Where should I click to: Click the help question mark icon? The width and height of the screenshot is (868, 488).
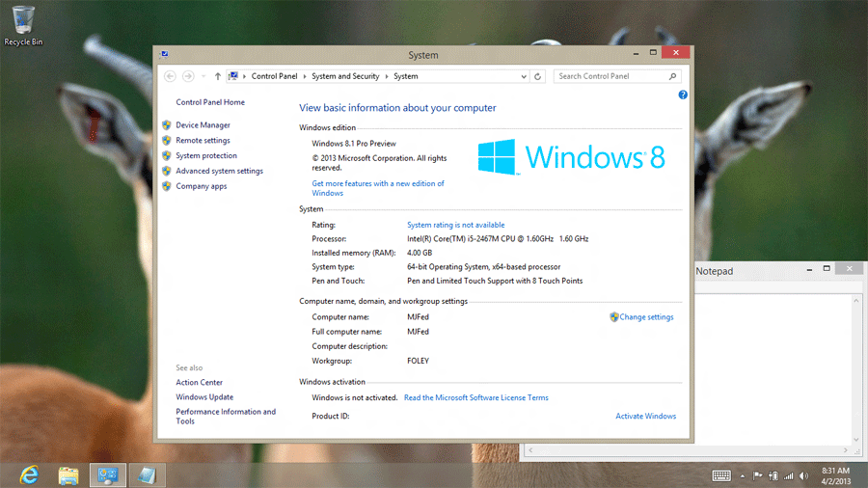pos(683,95)
